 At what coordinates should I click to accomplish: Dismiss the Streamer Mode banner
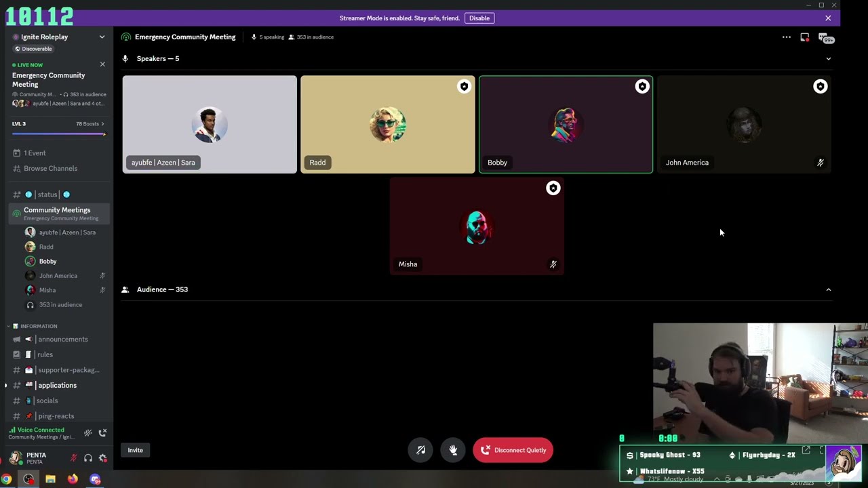pos(828,18)
